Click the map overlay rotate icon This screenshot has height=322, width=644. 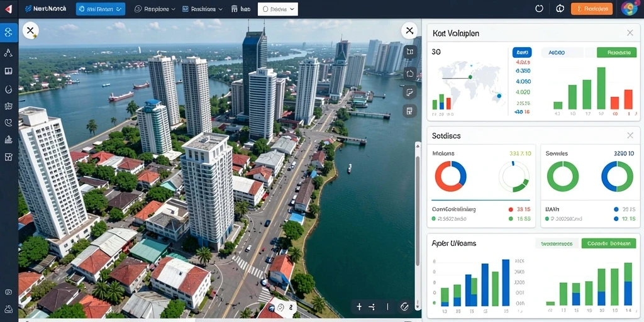click(409, 74)
